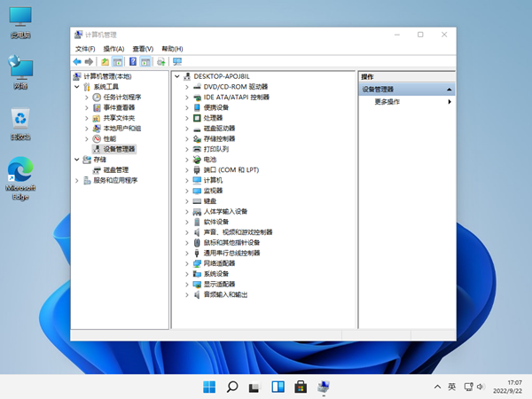Click the 电池 battery icon

coord(197,160)
